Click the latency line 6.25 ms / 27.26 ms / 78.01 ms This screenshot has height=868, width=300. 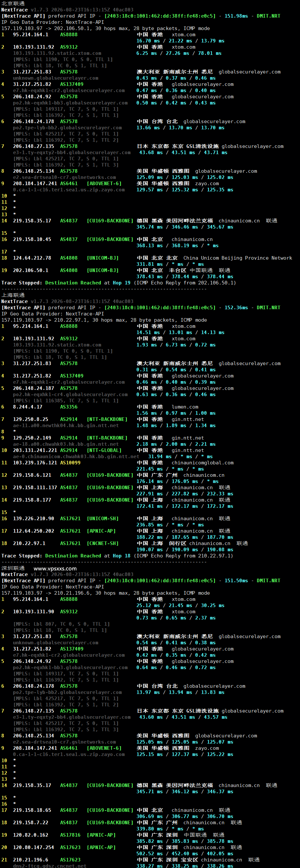tap(179, 53)
